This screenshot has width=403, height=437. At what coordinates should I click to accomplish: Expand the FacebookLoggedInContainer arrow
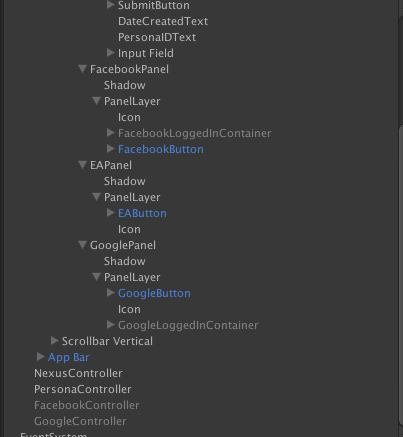pyautogui.click(x=111, y=133)
